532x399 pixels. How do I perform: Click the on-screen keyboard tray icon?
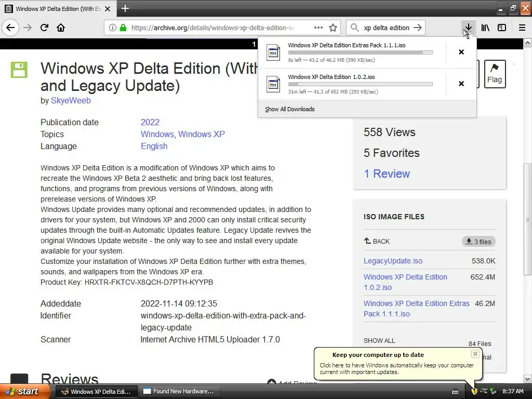pyautogui.click(x=455, y=392)
